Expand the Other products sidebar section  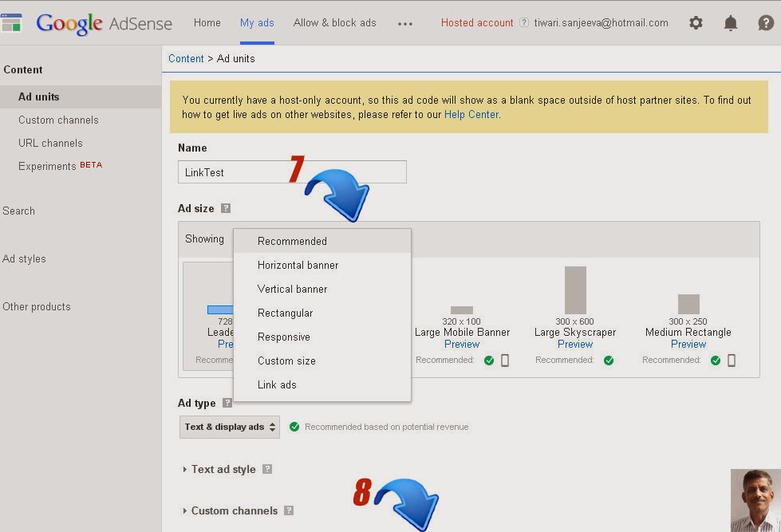point(37,306)
